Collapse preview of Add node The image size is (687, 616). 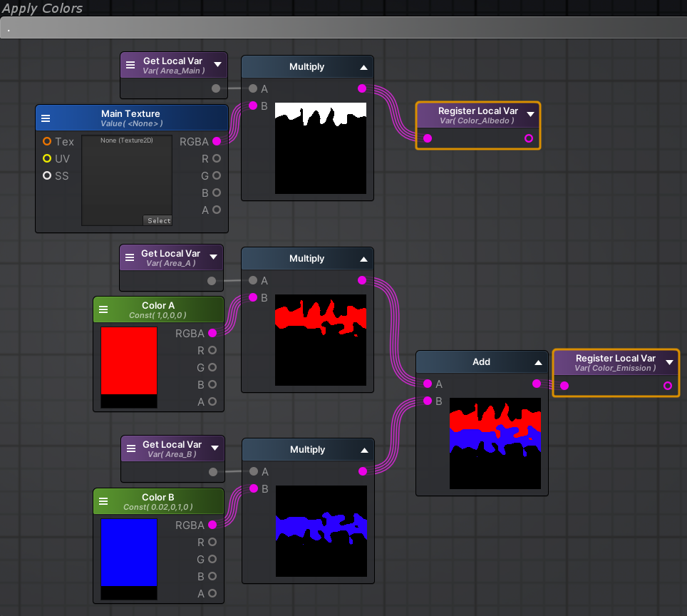click(x=539, y=363)
